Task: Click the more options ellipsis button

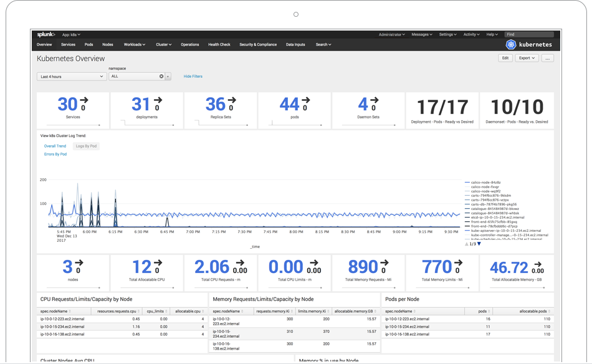Action: coord(548,58)
